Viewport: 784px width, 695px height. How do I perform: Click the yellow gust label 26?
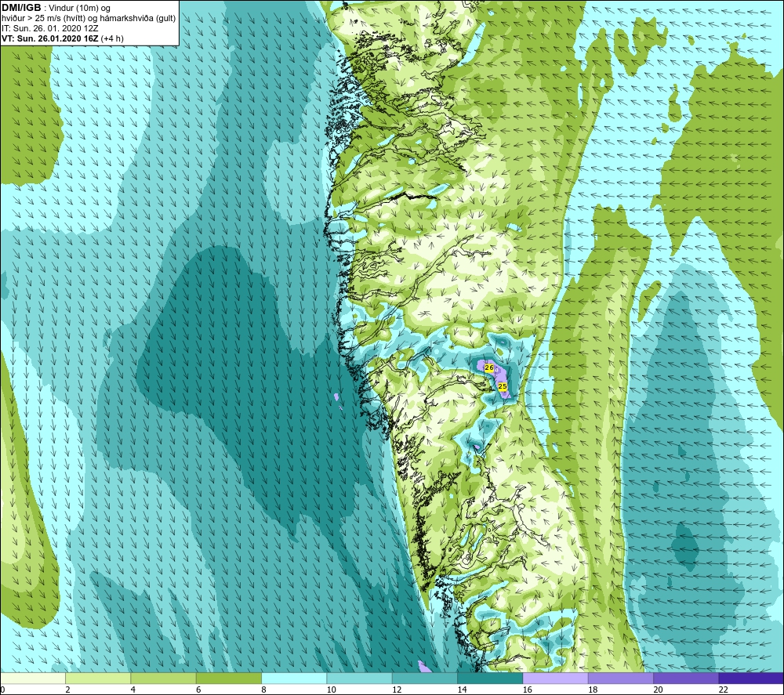[489, 367]
